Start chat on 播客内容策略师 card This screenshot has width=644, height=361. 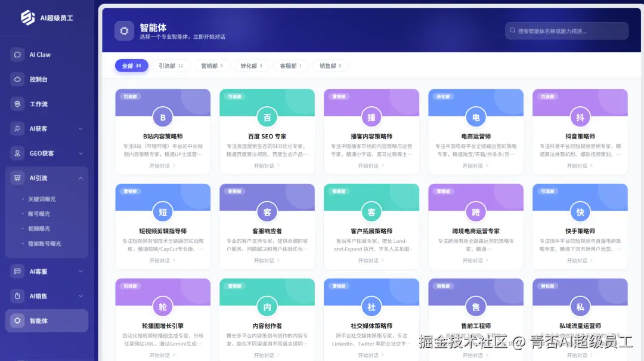[x=371, y=166]
